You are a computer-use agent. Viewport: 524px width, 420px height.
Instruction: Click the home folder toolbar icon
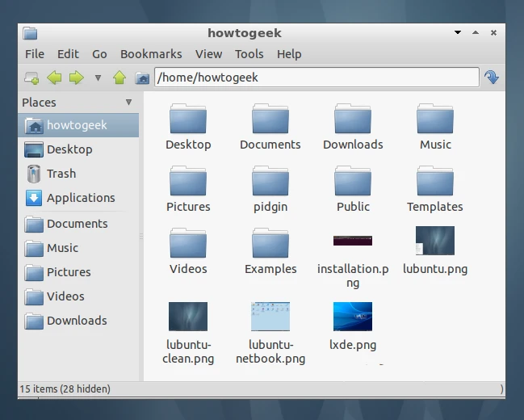click(x=142, y=78)
